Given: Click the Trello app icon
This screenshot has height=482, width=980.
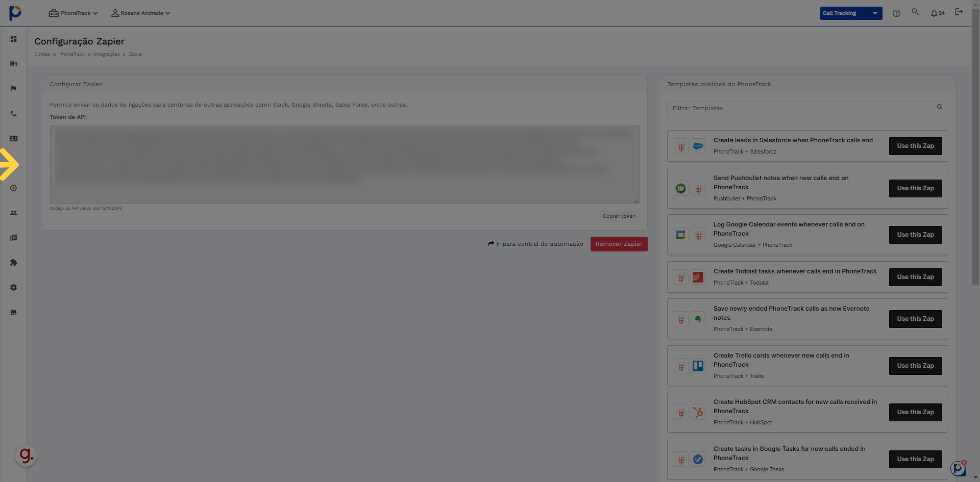Looking at the screenshot, I should [698, 366].
